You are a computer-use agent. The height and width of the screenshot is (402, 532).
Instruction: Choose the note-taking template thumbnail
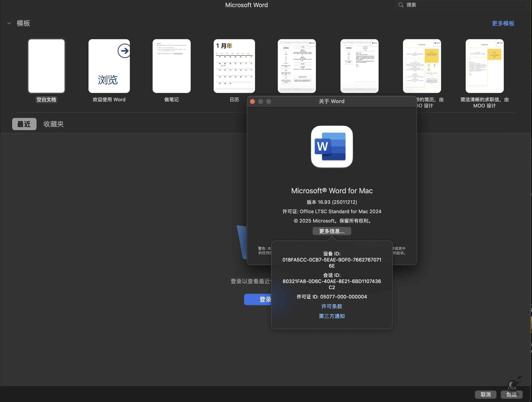[171, 66]
